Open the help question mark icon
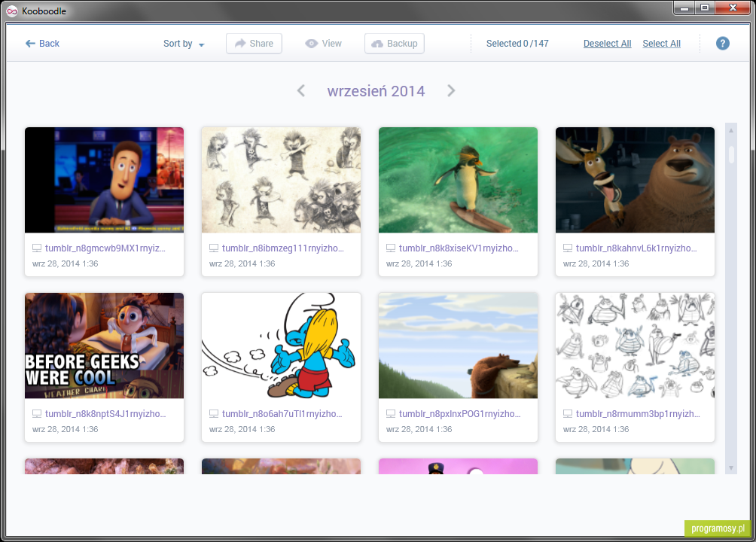 [x=722, y=44]
